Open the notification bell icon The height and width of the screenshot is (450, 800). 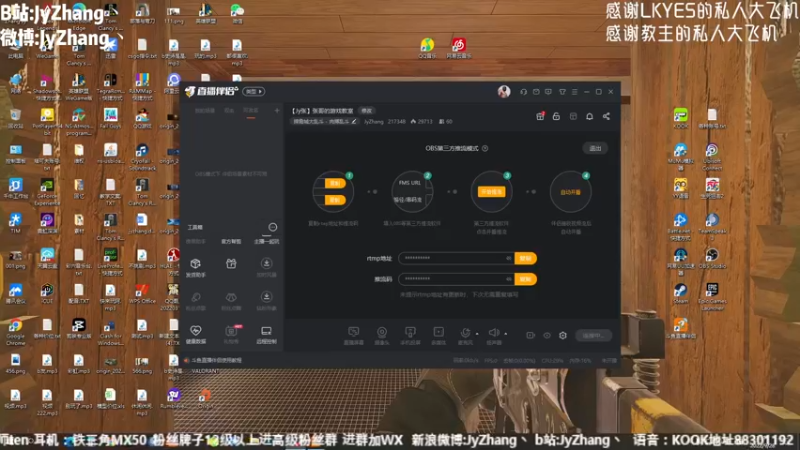pos(590,116)
